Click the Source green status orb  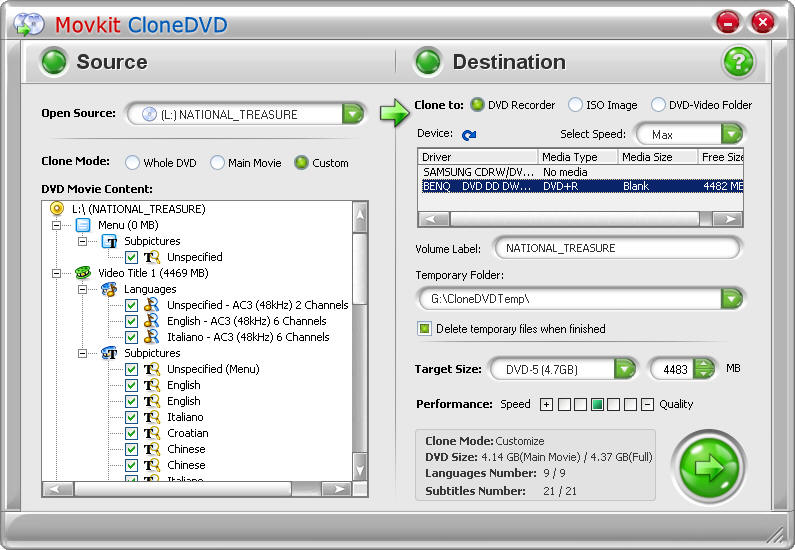(54, 62)
